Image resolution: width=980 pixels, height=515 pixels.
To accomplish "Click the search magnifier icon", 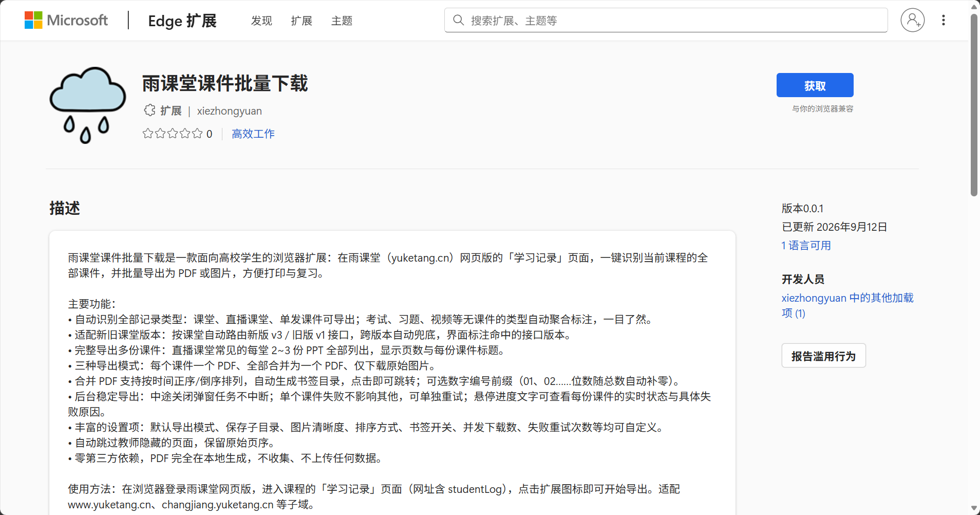I will [458, 20].
